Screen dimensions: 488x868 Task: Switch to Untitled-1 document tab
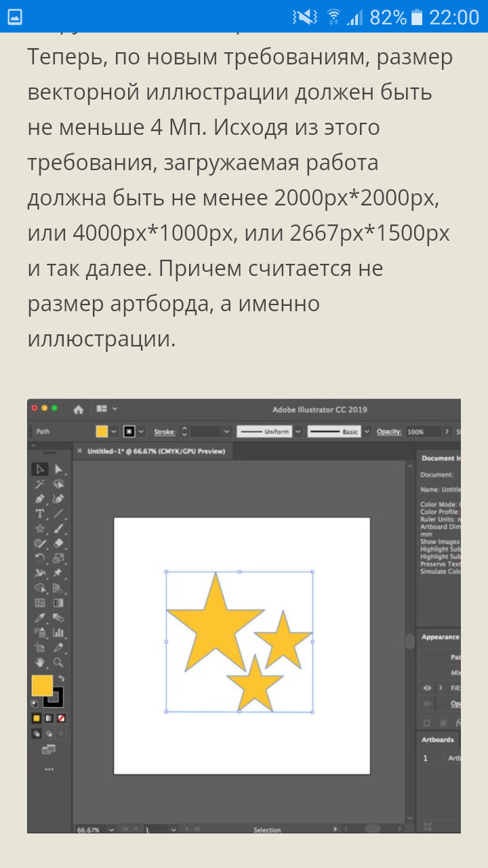[156, 450]
